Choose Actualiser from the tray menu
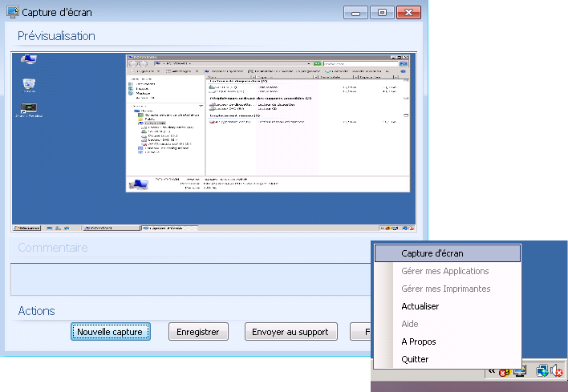This screenshot has height=392, width=568. click(448, 306)
